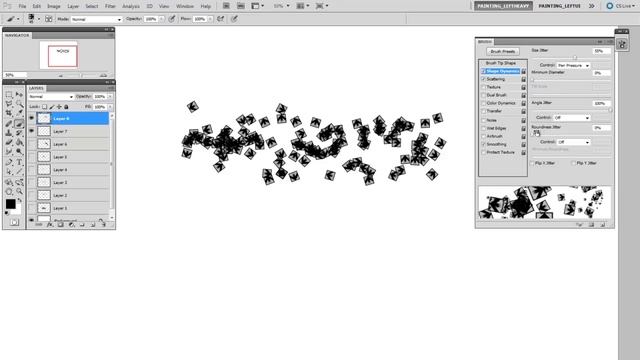Select the Paint Bucket tool
The image size is (640, 360).
coord(19,142)
